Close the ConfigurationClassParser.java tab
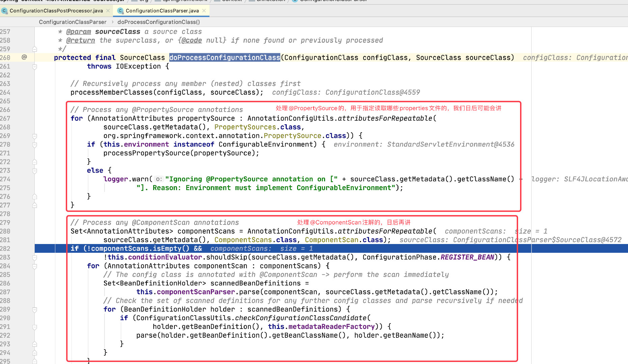628x364 pixels. coord(204,11)
